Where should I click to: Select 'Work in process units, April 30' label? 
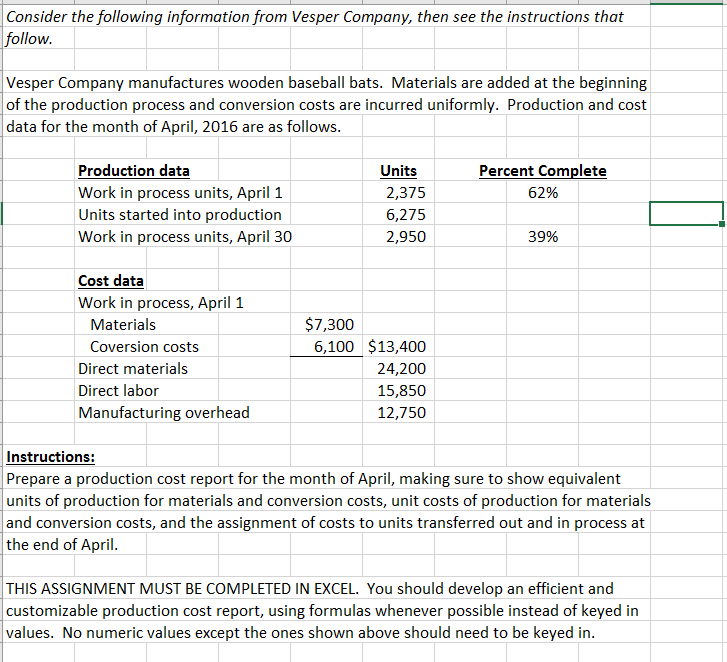(185, 236)
